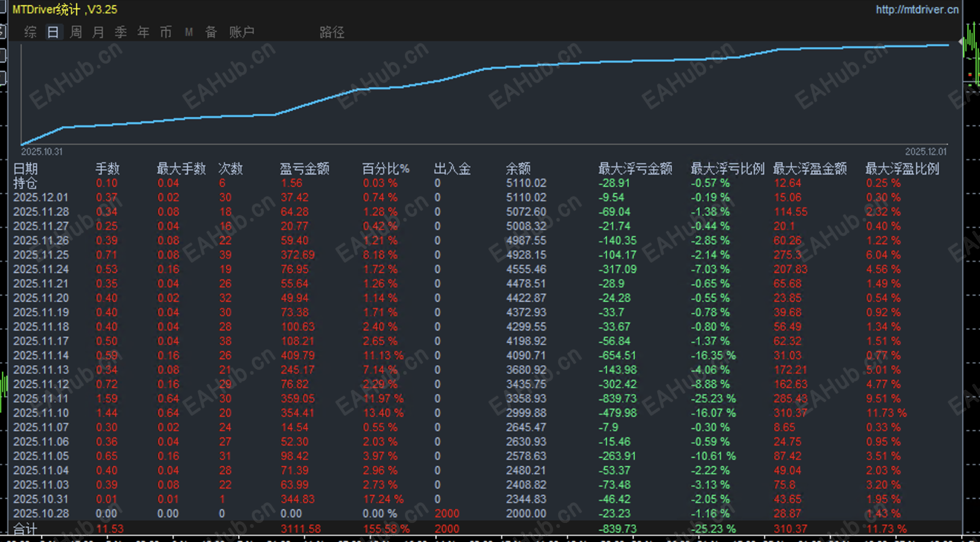Select the 2025.11.25 row date

(41, 255)
